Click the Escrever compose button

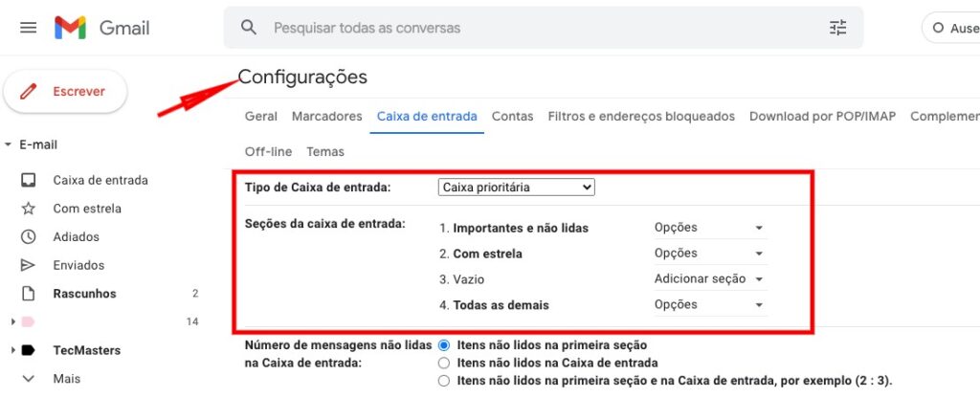pyautogui.click(x=65, y=92)
